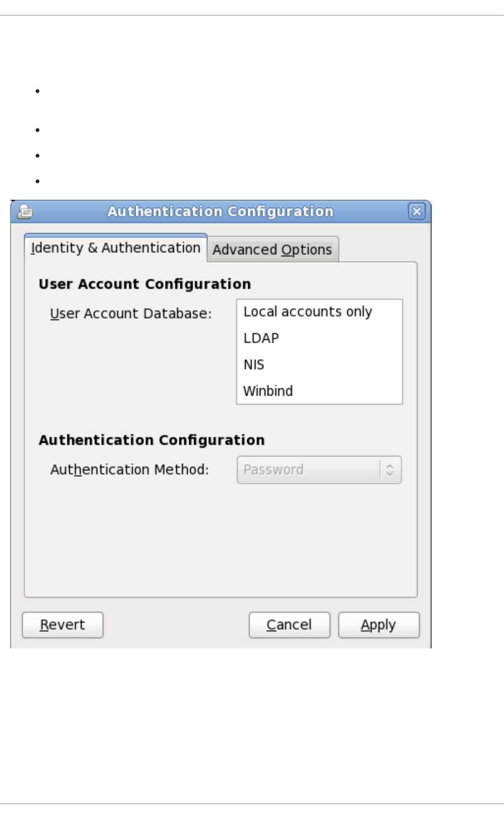Screen dimensions: 504x819
Task: Choose Local accounts only in database list
Action: pyautogui.click(x=307, y=312)
